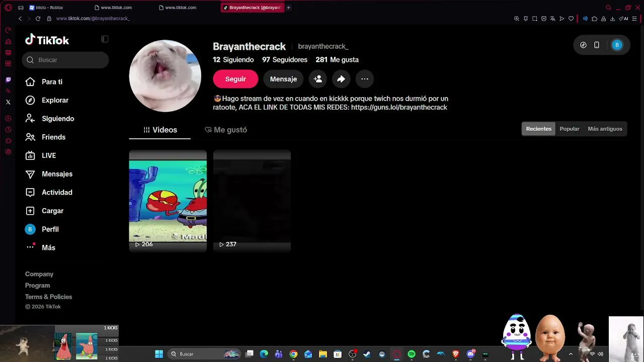Open Google Chrome from the taskbar
Image resolution: width=644 pixels, height=362 pixels.
(293, 354)
